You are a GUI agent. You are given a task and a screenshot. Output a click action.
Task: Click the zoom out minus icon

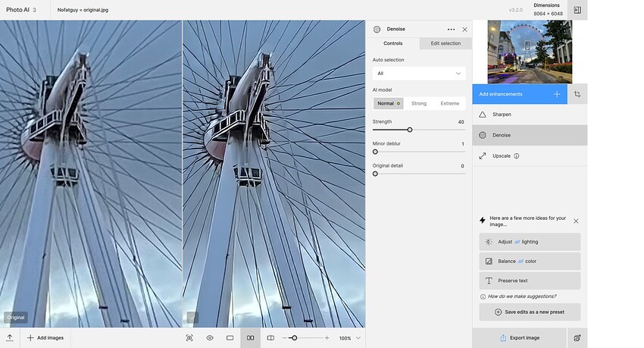284,337
